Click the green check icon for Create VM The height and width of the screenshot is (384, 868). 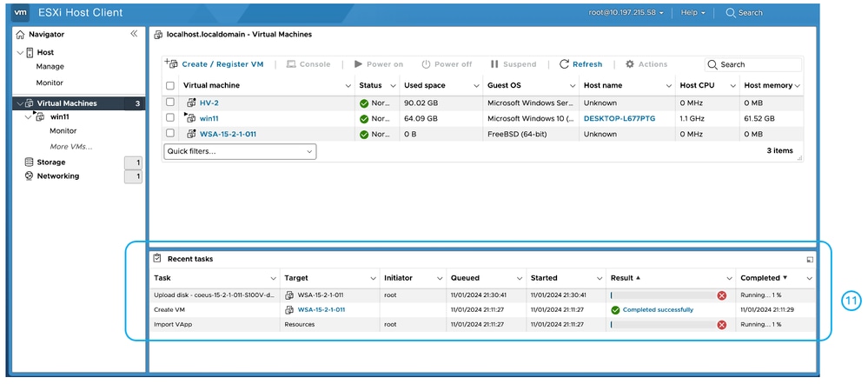click(x=615, y=310)
